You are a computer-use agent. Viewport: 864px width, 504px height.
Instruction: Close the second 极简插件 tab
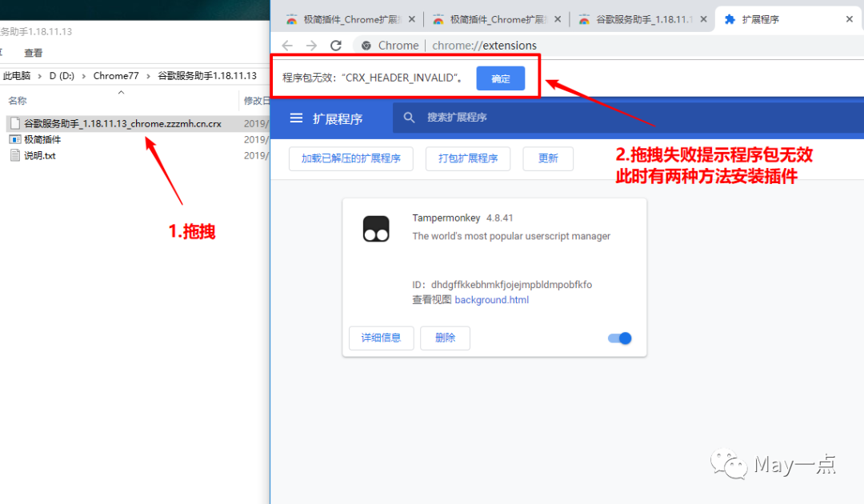coord(558,19)
